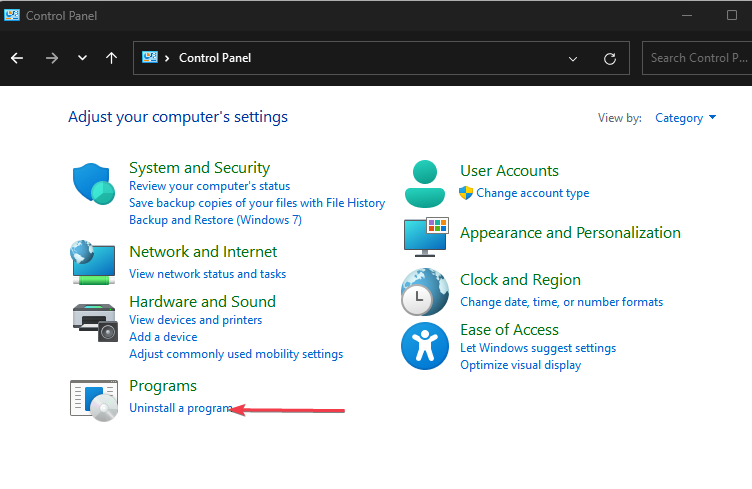Open Save backup copies with File History

pos(257,203)
